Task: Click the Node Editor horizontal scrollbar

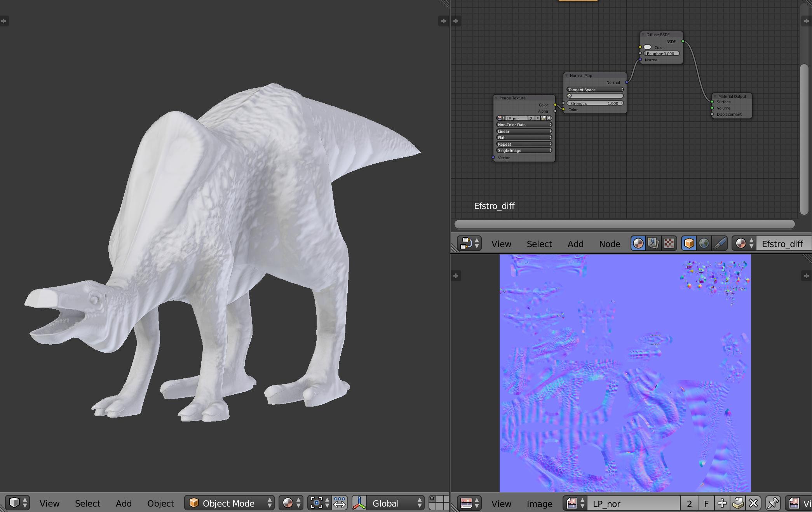Action: point(624,224)
